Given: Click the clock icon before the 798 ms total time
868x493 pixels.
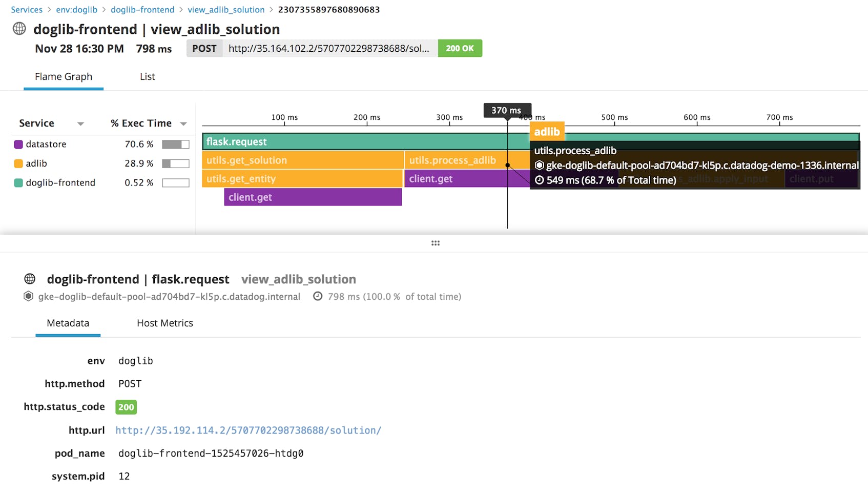Looking at the screenshot, I should [x=318, y=296].
